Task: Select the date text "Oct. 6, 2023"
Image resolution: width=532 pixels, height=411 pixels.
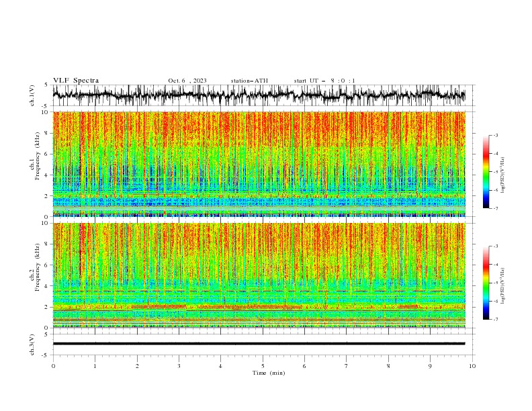Action: pyautogui.click(x=187, y=81)
